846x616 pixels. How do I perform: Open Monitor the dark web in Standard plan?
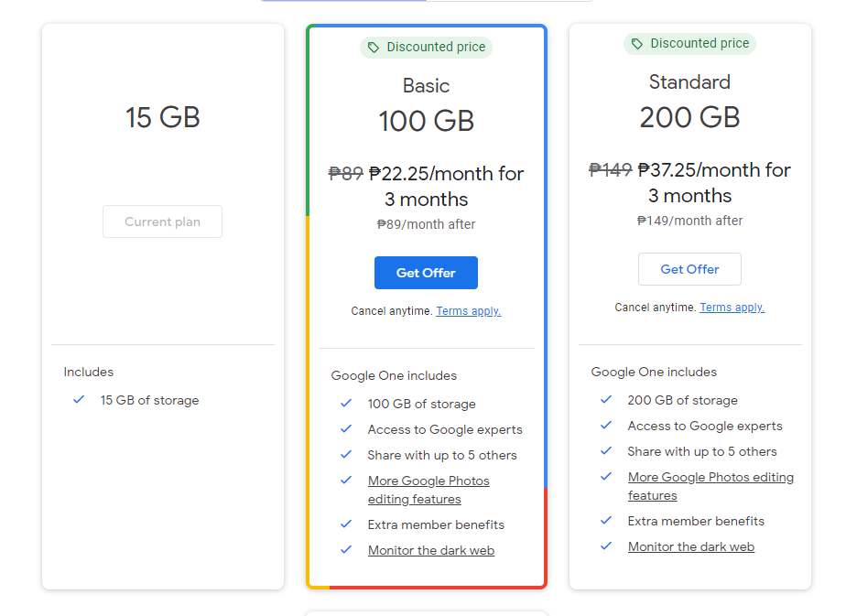point(691,546)
